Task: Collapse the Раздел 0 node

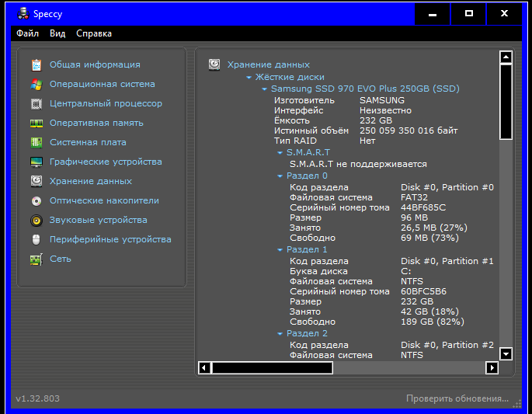Action: 280,176
